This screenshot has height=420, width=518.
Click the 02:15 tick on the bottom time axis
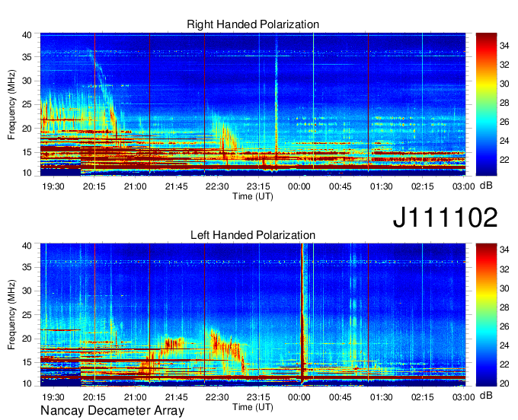click(x=423, y=397)
